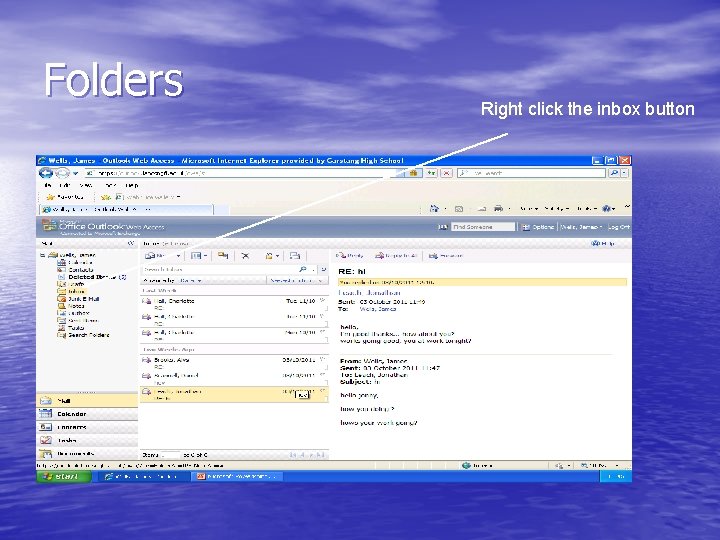The width and height of the screenshot is (720, 540).
Task: Click the yellow security lock icon
Action: tap(413, 173)
